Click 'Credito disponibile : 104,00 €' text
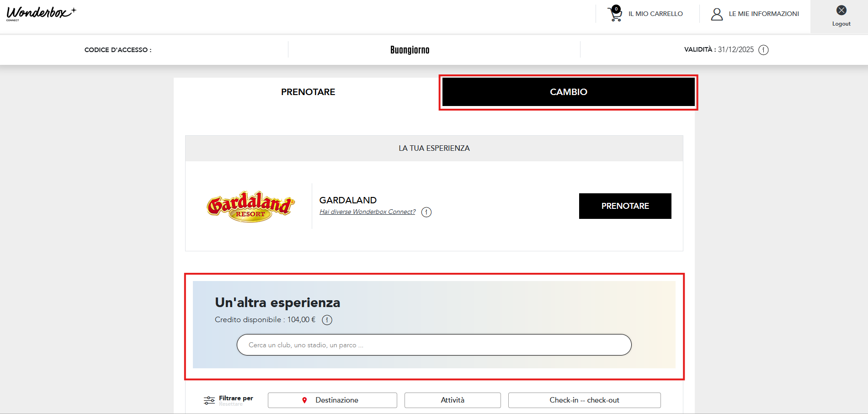The width and height of the screenshot is (868, 414). [x=265, y=319]
